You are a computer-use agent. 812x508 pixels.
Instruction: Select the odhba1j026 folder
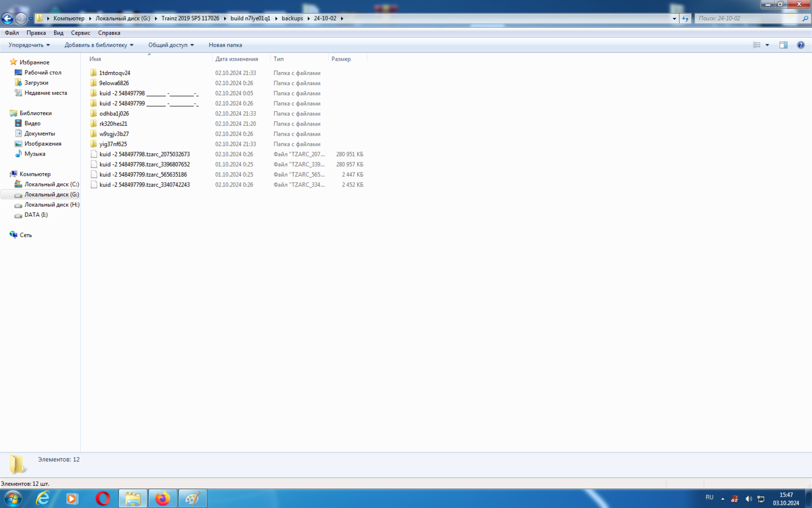click(x=114, y=114)
